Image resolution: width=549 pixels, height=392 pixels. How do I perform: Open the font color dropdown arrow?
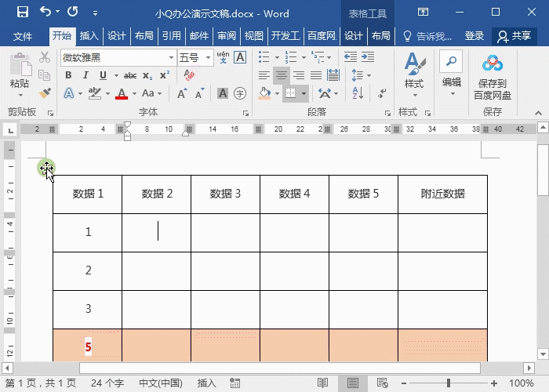(134, 94)
